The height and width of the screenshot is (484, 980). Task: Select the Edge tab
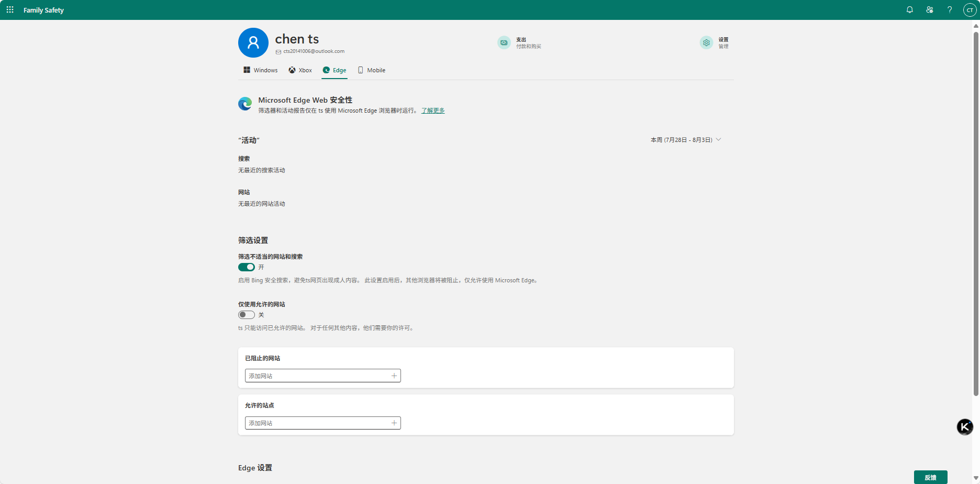tap(335, 70)
